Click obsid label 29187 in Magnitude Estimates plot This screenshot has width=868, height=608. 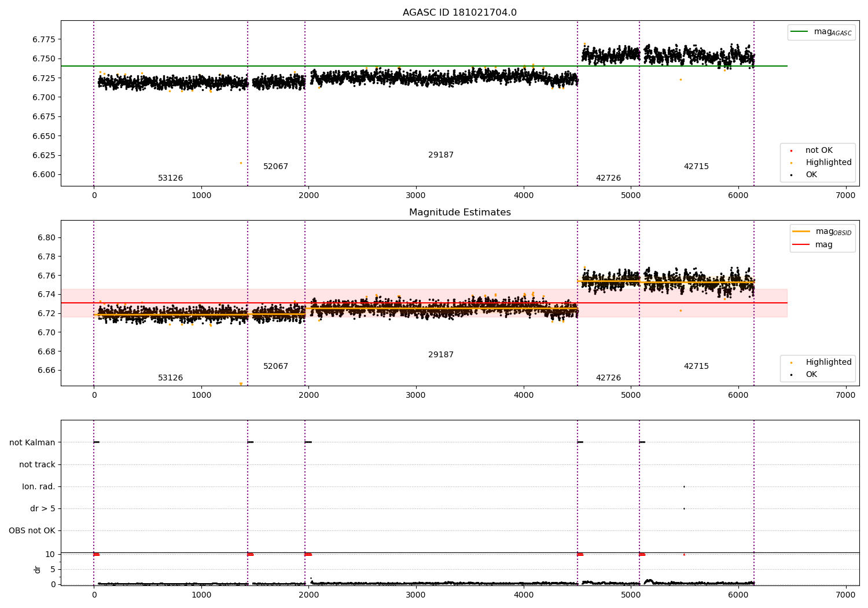(x=441, y=355)
